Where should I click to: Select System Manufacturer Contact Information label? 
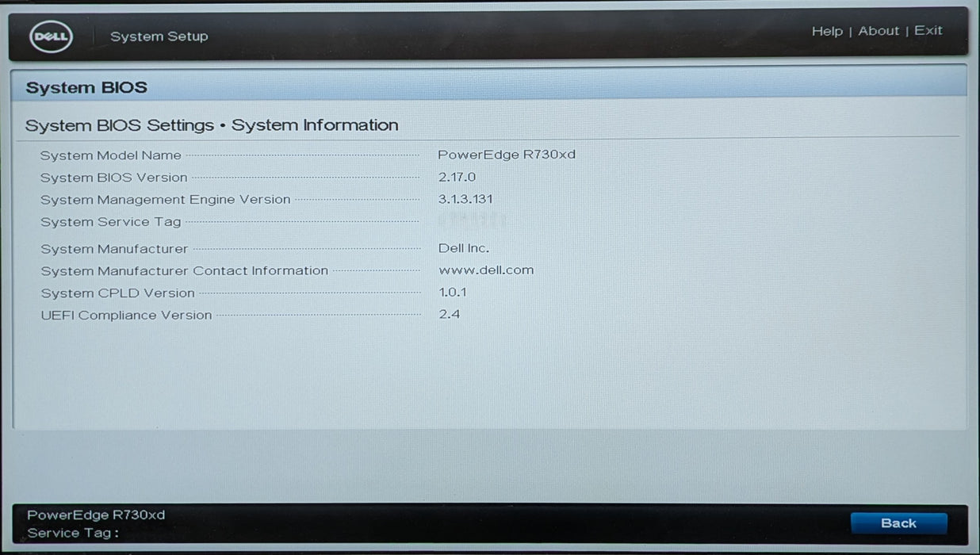pyautogui.click(x=185, y=271)
